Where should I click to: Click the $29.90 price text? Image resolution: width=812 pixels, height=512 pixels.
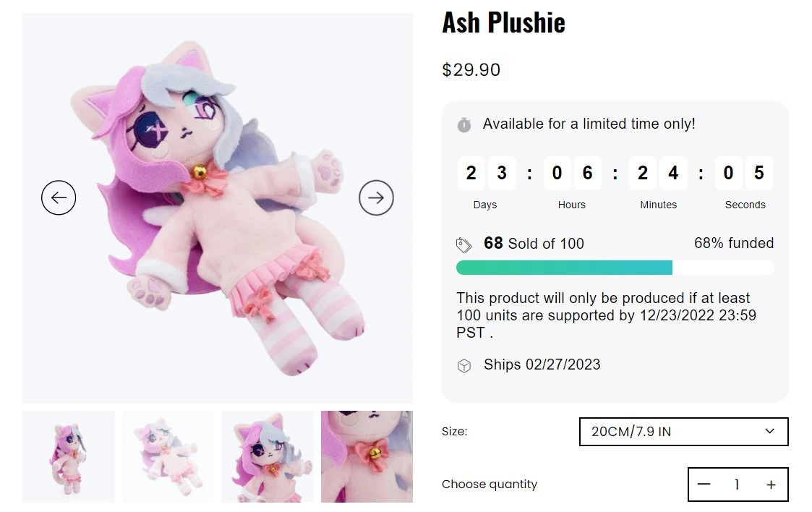[471, 70]
